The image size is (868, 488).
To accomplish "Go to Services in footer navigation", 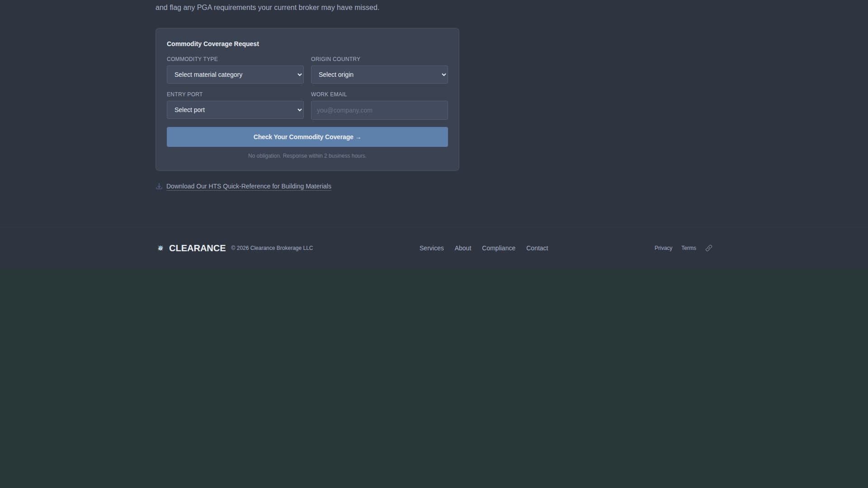I will coord(431,248).
